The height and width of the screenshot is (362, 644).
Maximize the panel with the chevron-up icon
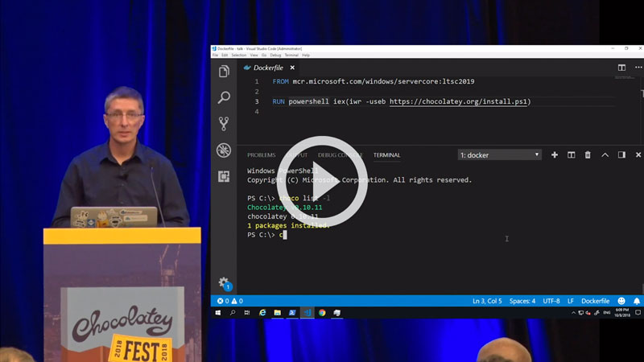[605, 154]
